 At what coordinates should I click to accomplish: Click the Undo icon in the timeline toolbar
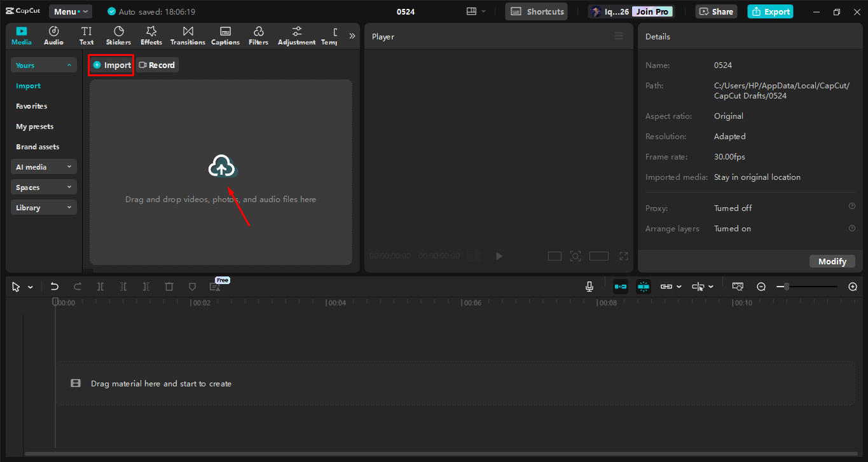pyautogui.click(x=54, y=287)
